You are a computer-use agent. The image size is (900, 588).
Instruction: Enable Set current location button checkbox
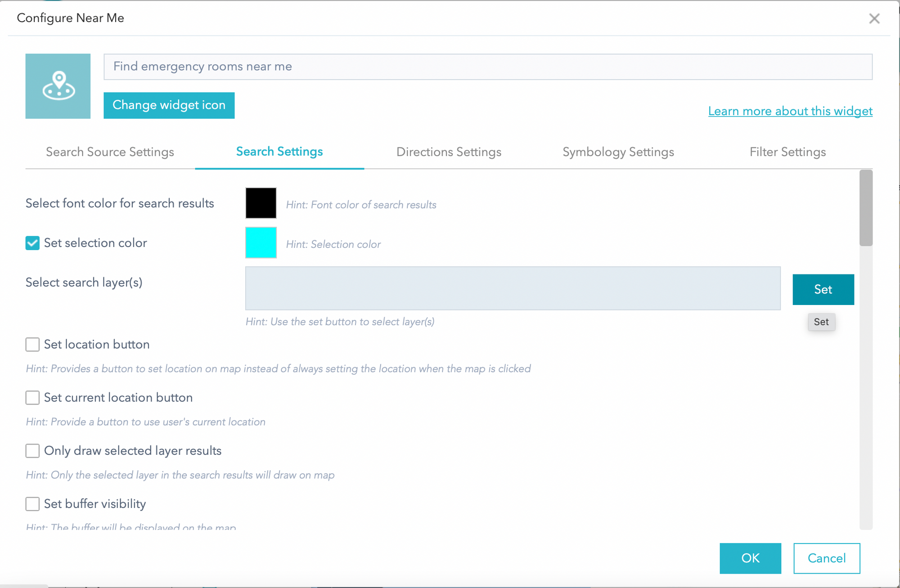coord(32,398)
